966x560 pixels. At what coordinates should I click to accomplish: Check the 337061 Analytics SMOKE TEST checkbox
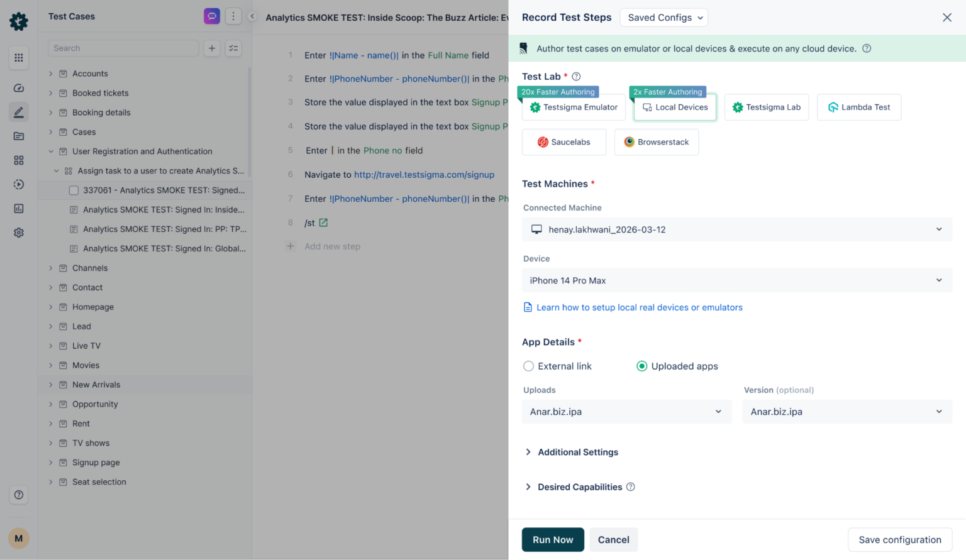pos(74,190)
